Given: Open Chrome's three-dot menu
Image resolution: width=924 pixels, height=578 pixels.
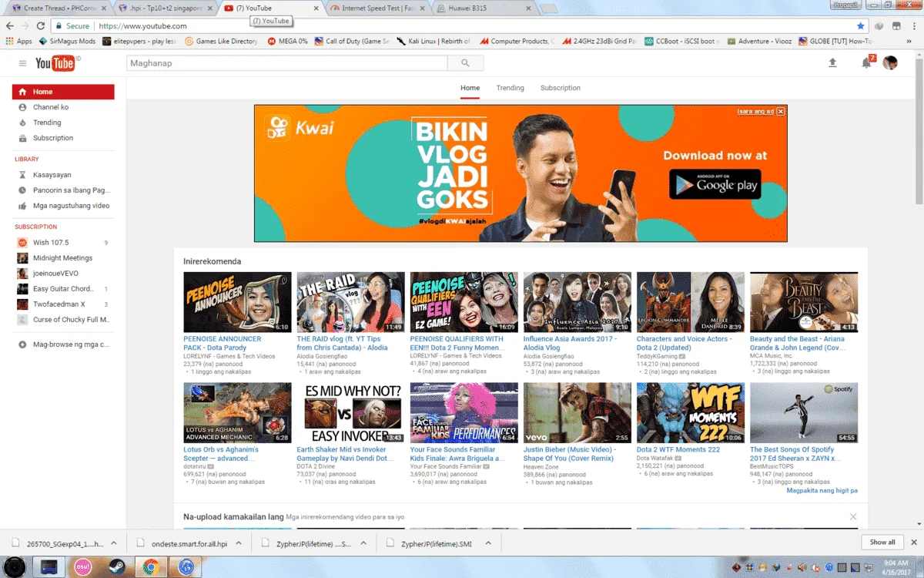Looking at the screenshot, I should pyautogui.click(x=912, y=26).
